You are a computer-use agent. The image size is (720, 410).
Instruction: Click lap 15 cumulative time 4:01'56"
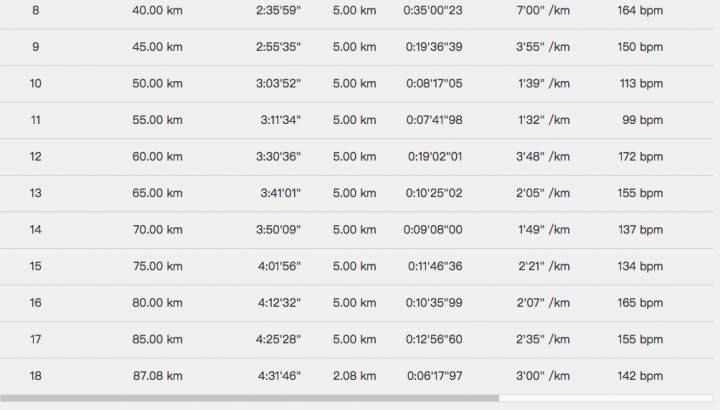pyautogui.click(x=279, y=266)
